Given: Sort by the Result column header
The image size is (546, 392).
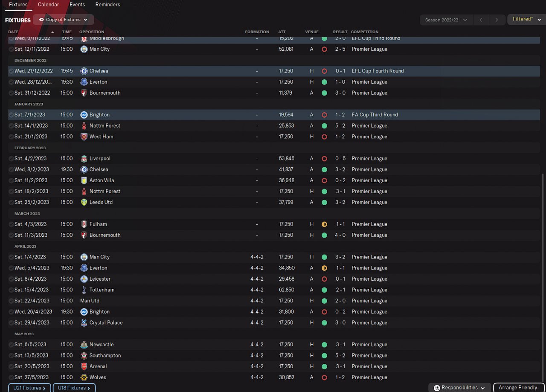Looking at the screenshot, I should click(x=340, y=32).
